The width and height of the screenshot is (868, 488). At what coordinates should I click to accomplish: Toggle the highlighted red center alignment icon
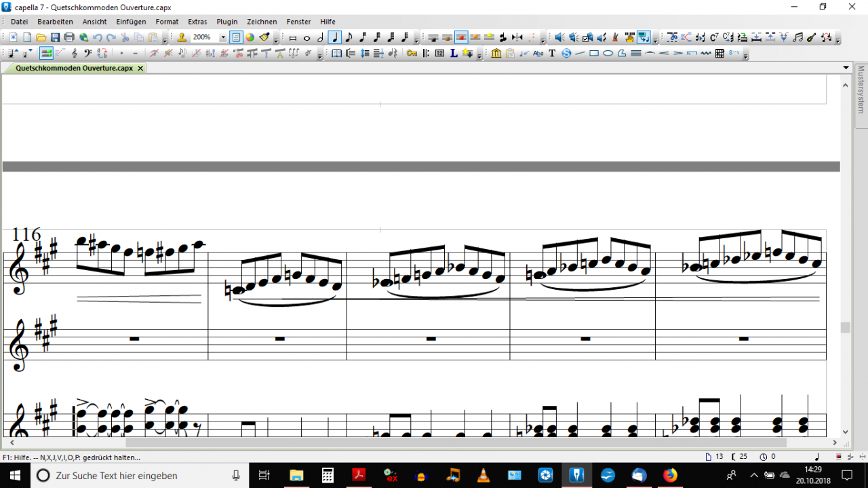[461, 37]
